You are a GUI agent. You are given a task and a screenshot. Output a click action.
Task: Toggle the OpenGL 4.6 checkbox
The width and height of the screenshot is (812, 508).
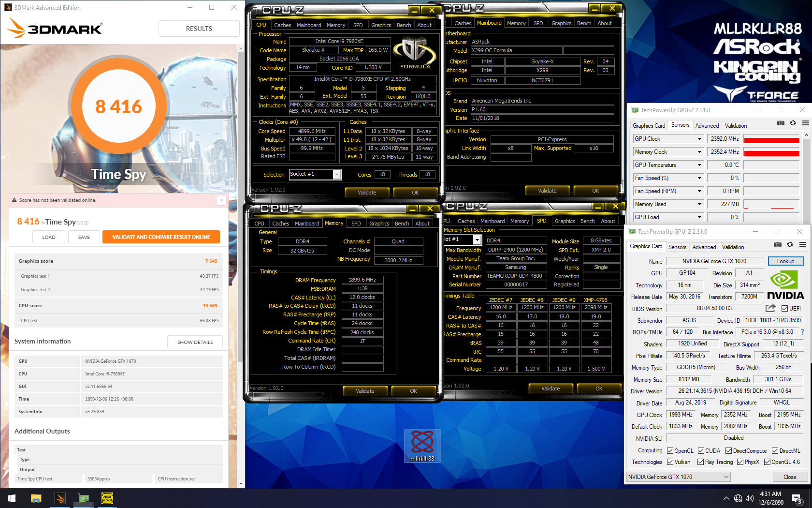click(x=768, y=462)
